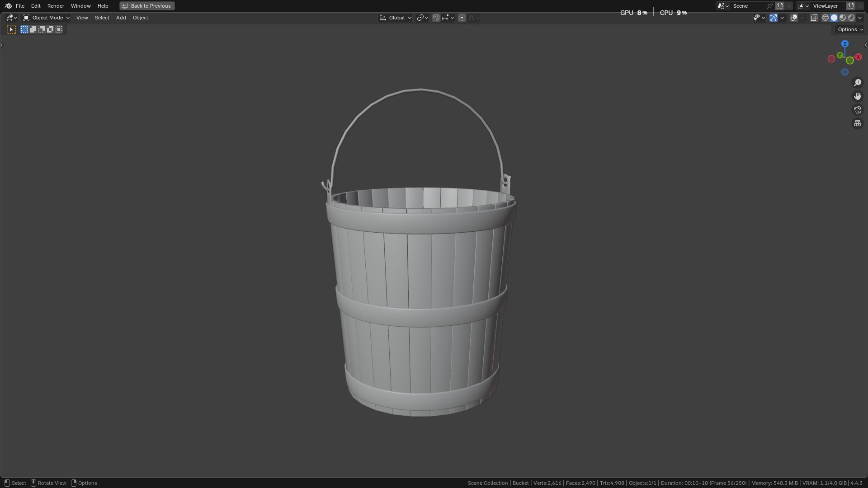The image size is (868, 488).
Task: Toggle snapping magnet icon
Action: click(436, 18)
